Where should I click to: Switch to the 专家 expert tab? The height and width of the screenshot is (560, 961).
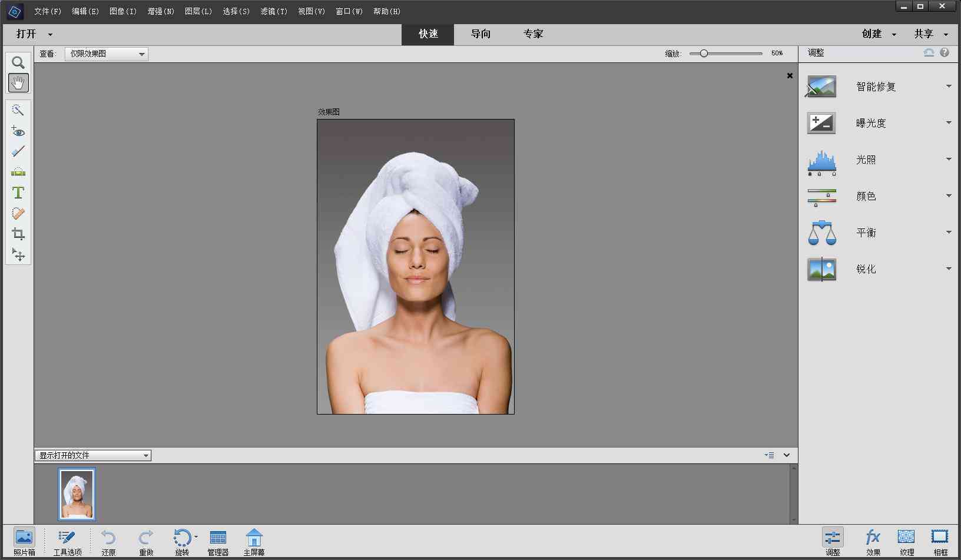[533, 34]
